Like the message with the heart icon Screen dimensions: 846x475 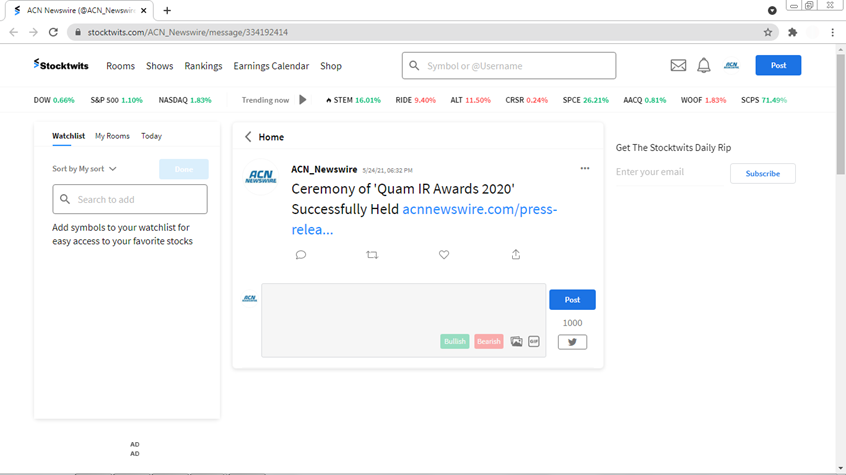444,255
